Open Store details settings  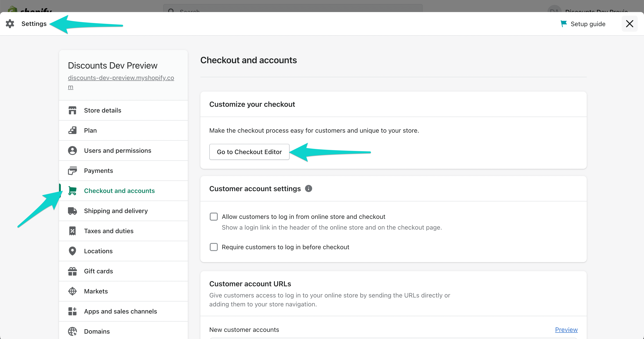[x=123, y=110]
